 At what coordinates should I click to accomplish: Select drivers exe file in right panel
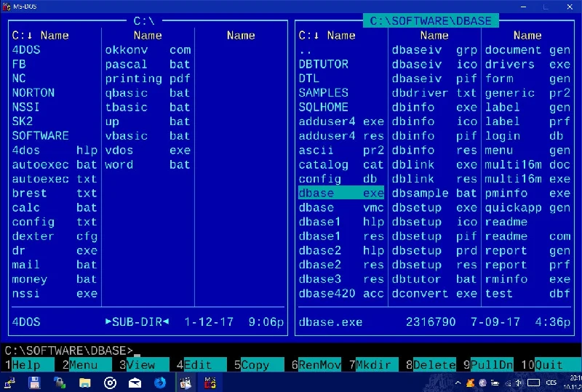click(527, 64)
